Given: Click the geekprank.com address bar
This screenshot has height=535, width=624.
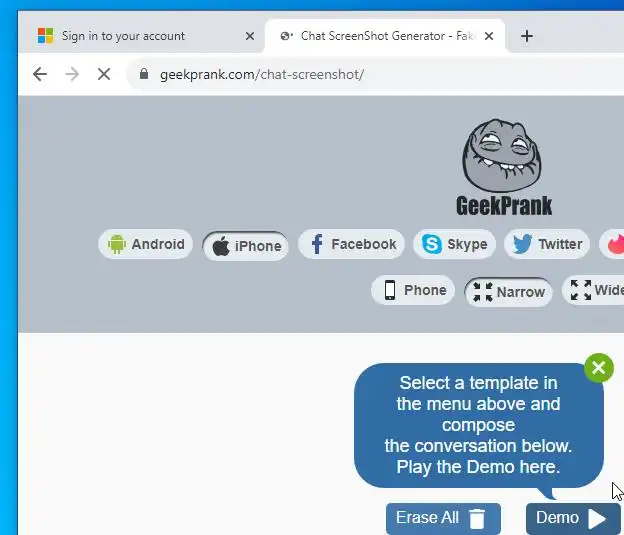Looking at the screenshot, I should [374, 74].
